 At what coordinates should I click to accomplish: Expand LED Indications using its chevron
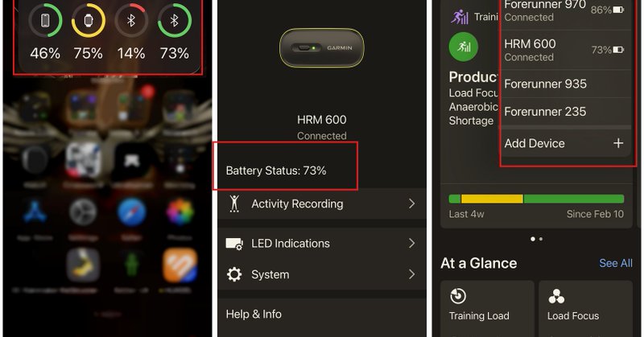411,244
